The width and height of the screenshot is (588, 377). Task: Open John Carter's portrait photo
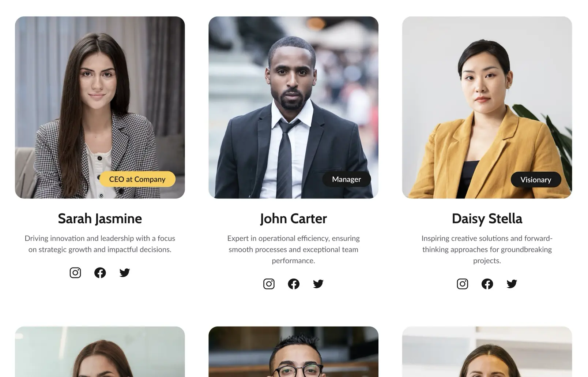(x=293, y=108)
